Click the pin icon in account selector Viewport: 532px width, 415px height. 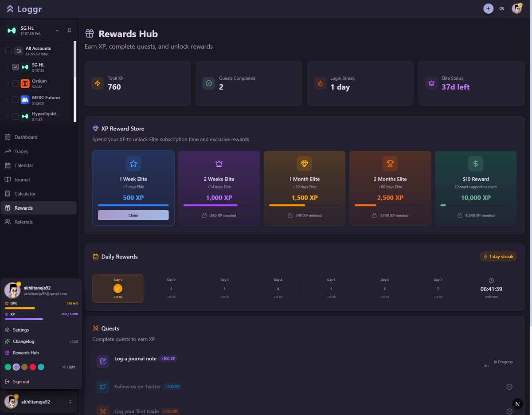pyautogui.click(x=69, y=31)
